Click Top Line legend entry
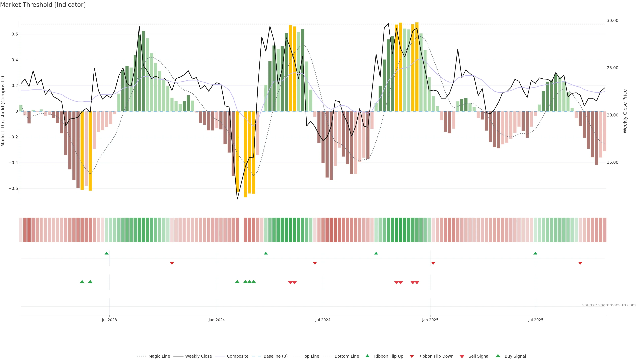This screenshot has width=644, height=362. coord(311,356)
